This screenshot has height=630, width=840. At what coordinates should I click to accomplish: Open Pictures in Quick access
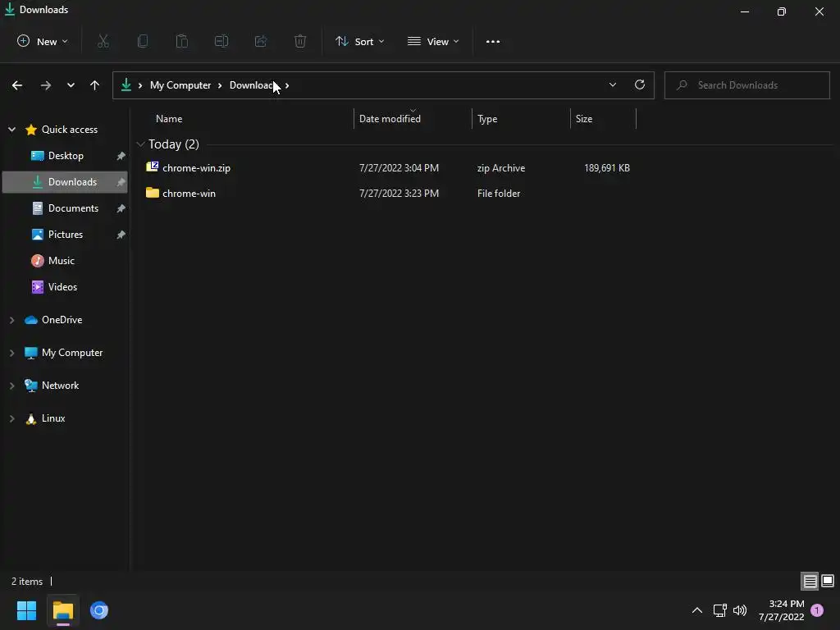tap(66, 234)
